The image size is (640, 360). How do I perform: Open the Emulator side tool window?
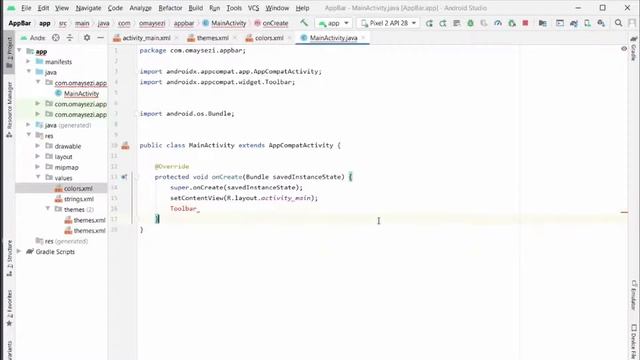(633, 295)
